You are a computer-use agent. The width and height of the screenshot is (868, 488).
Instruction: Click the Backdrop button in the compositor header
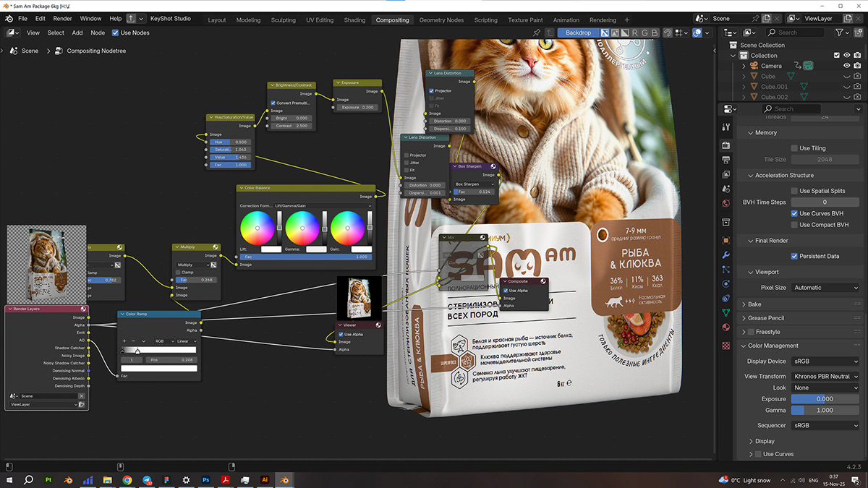pos(577,33)
